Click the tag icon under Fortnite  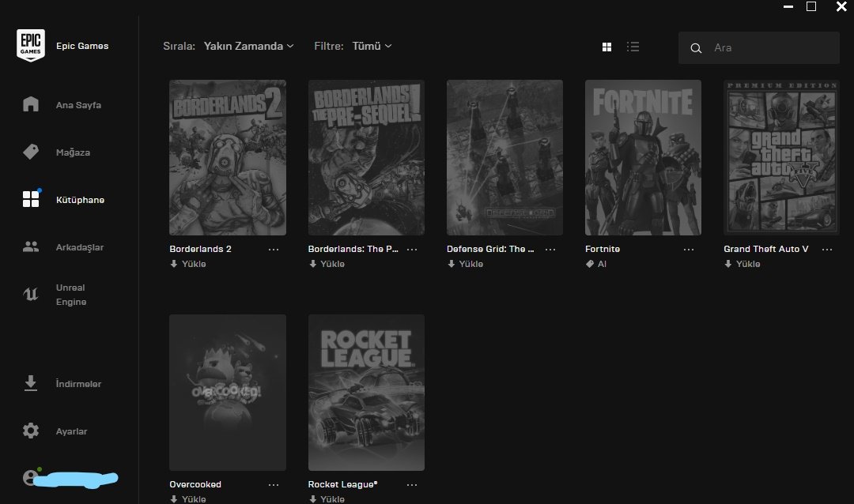click(589, 264)
